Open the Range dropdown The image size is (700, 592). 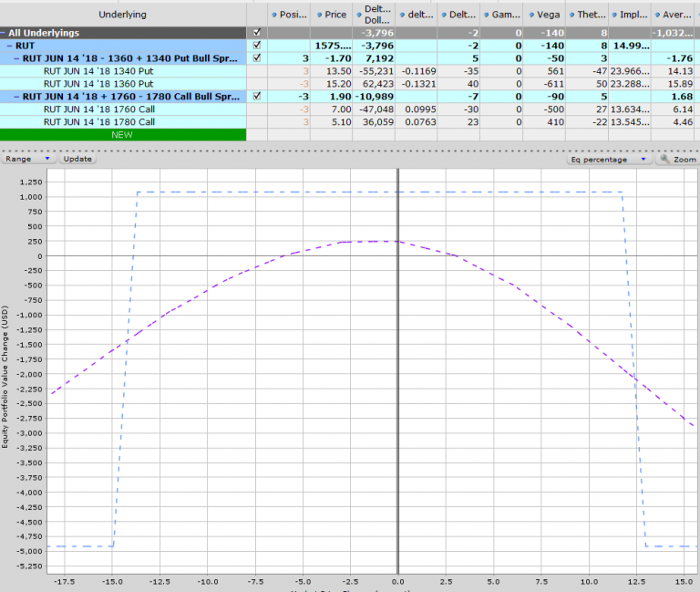[x=28, y=159]
